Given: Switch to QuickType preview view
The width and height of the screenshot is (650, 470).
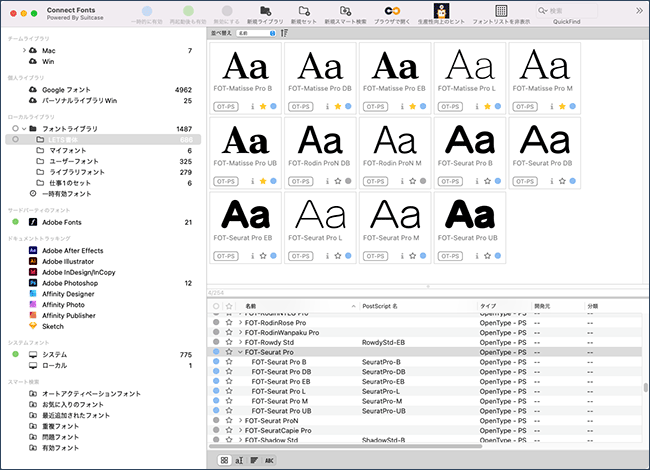Looking at the screenshot, I should pyautogui.click(x=239, y=460).
